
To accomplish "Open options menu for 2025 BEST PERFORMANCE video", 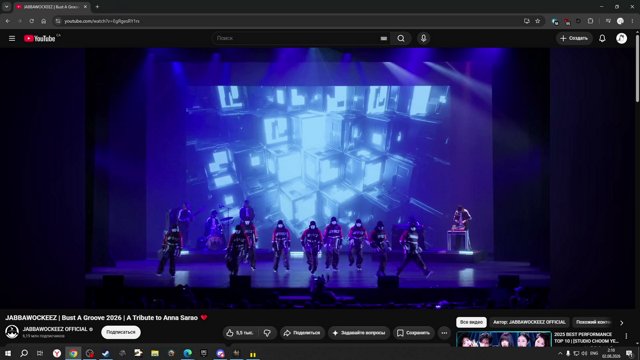I will (x=627, y=336).
